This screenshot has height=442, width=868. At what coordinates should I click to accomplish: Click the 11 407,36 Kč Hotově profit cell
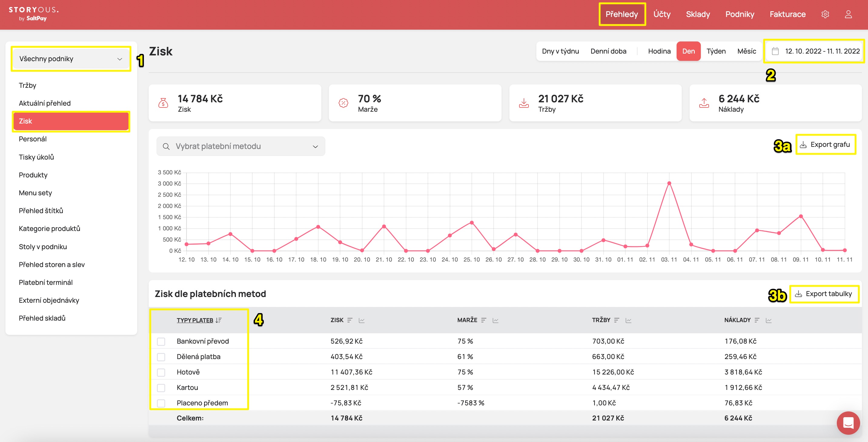point(351,372)
